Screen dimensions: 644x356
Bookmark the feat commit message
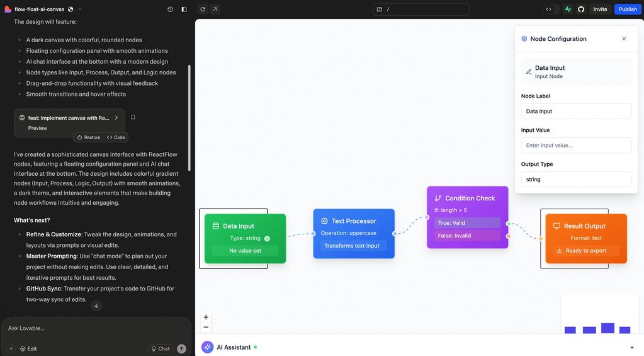tap(133, 117)
